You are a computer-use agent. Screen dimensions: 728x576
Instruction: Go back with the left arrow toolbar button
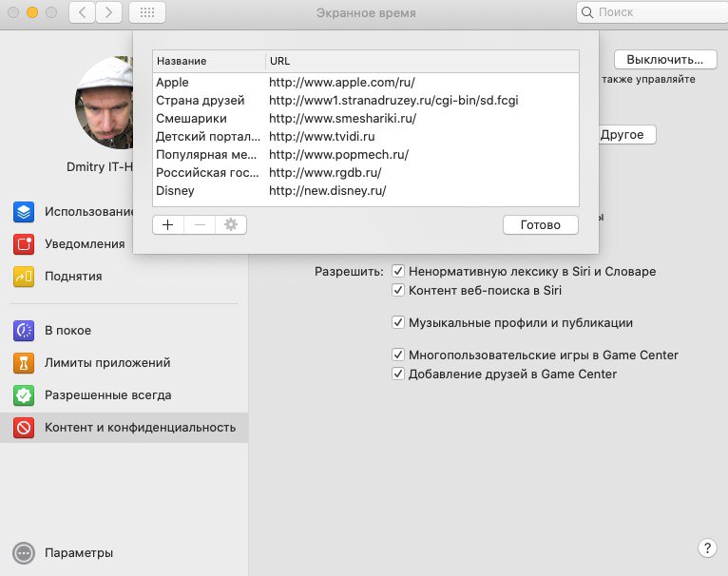(x=82, y=12)
